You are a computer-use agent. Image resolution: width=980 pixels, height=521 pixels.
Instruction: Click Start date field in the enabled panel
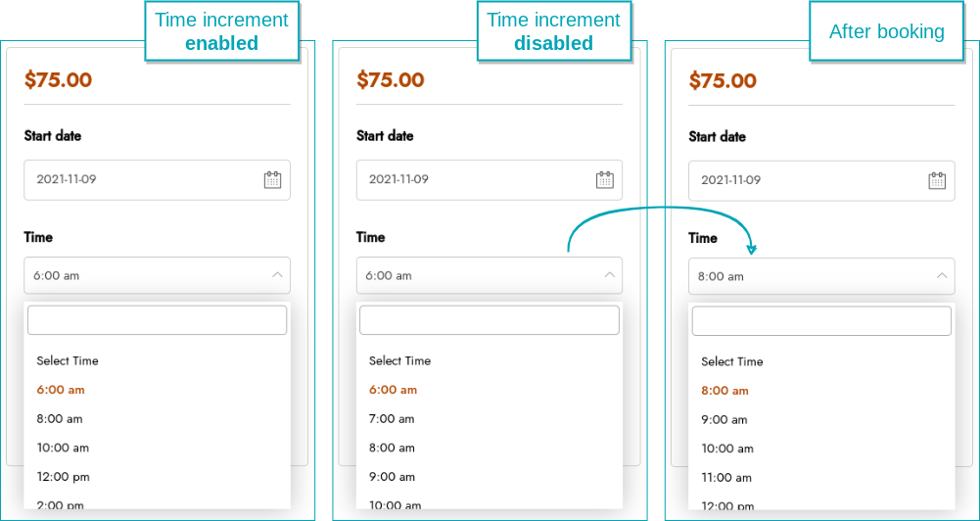click(157, 179)
